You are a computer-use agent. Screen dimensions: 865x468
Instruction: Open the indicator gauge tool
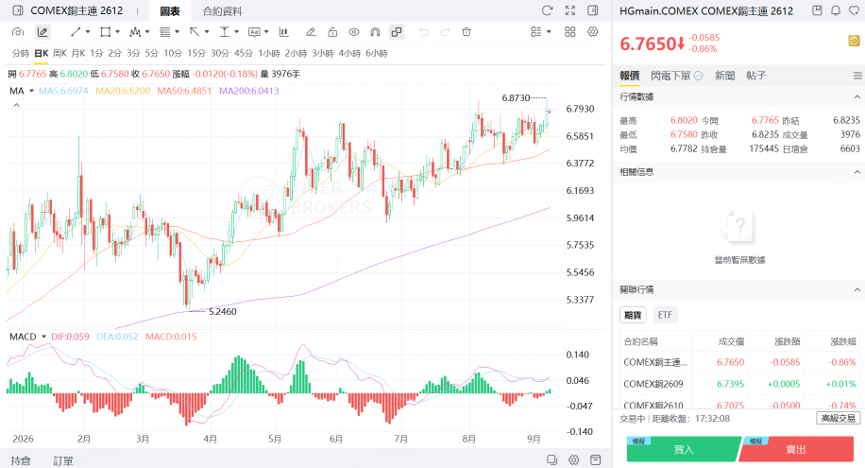point(18,32)
